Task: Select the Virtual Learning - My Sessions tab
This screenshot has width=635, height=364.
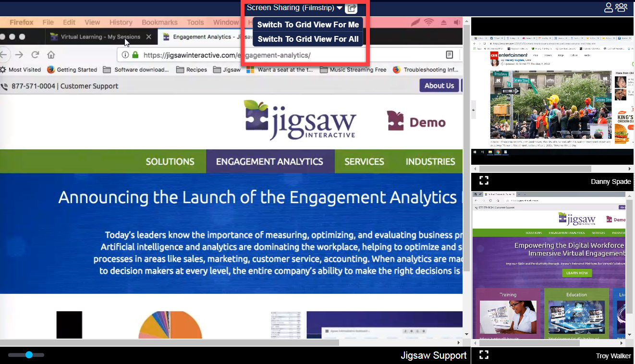Action: pos(100,37)
